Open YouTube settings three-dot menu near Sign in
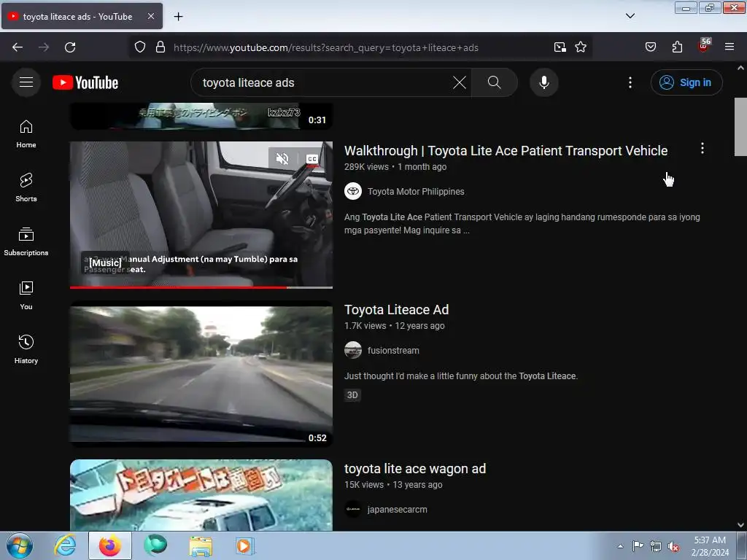This screenshot has width=747, height=560. pos(630,82)
